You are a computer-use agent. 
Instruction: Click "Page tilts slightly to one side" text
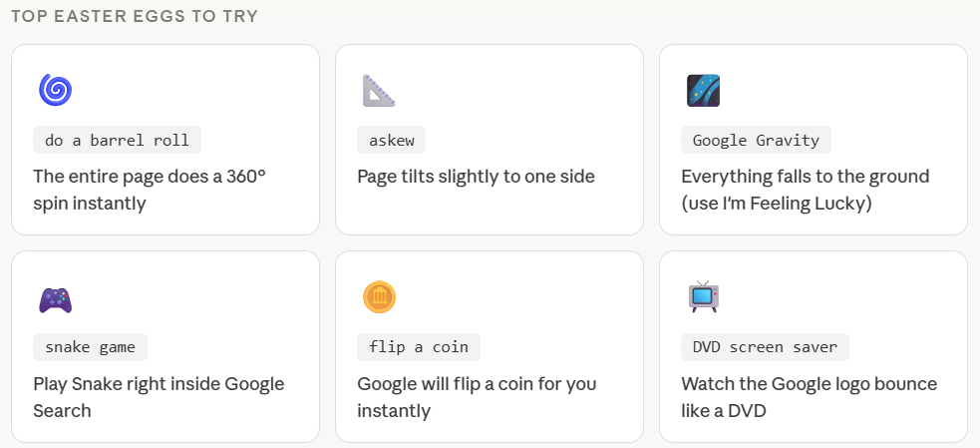click(476, 177)
